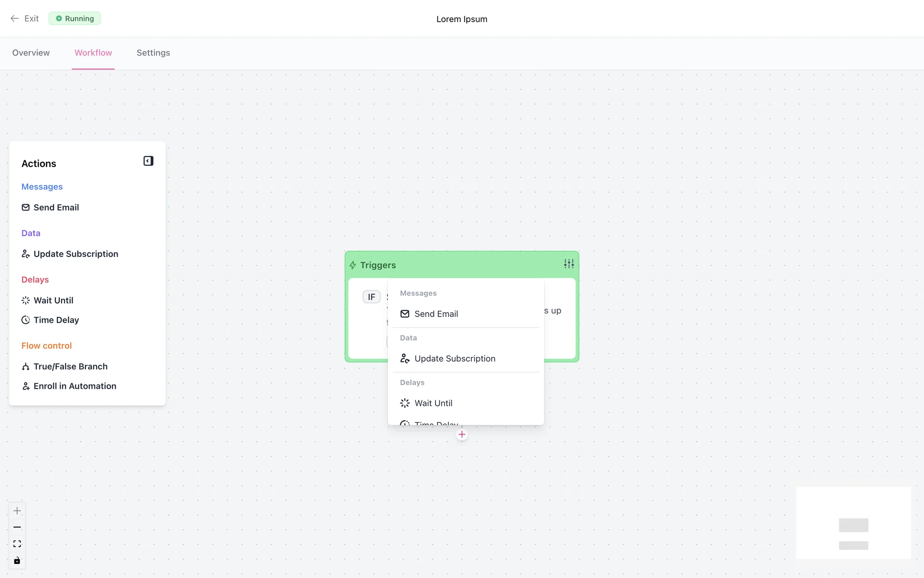Click the pink plus add-step button

click(x=462, y=434)
